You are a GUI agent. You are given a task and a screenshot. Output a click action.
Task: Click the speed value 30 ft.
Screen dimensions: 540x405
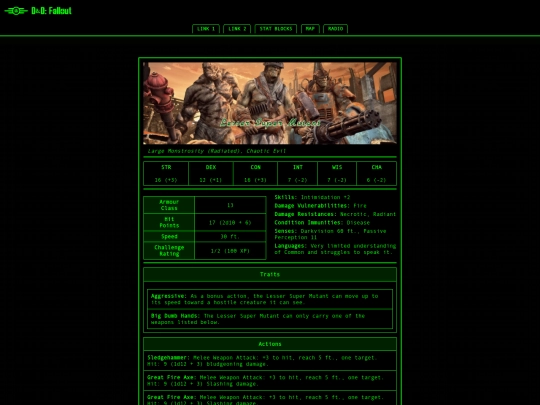[230, 237]
